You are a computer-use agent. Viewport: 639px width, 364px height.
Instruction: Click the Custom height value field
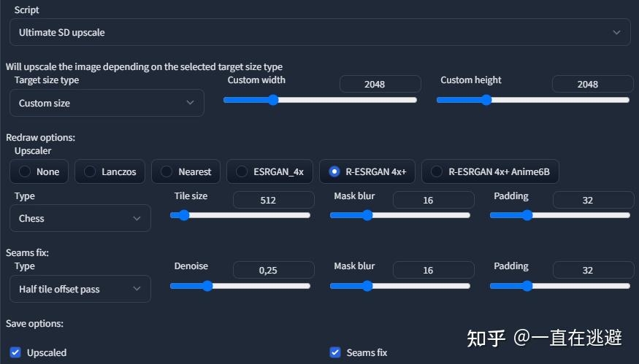[592, 84]
